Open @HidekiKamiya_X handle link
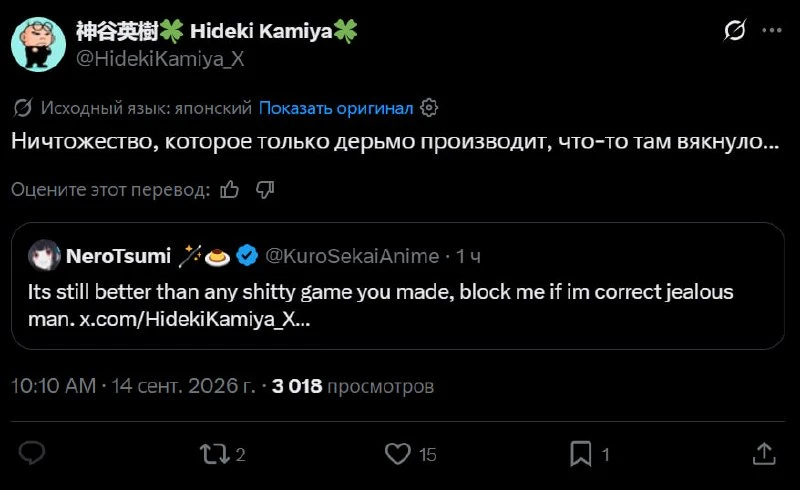Viewport: 800px width, 490px height. point(160,59)
